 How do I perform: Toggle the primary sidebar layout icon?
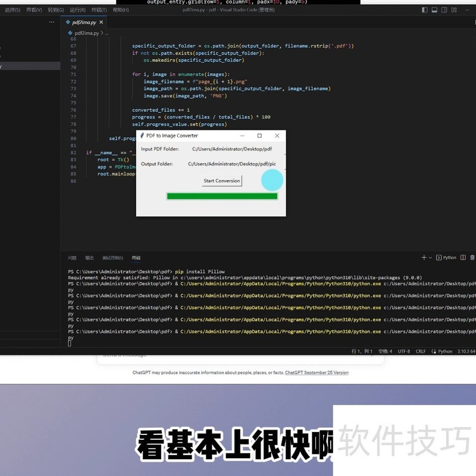pyautogui.click(x=424, y=10)
